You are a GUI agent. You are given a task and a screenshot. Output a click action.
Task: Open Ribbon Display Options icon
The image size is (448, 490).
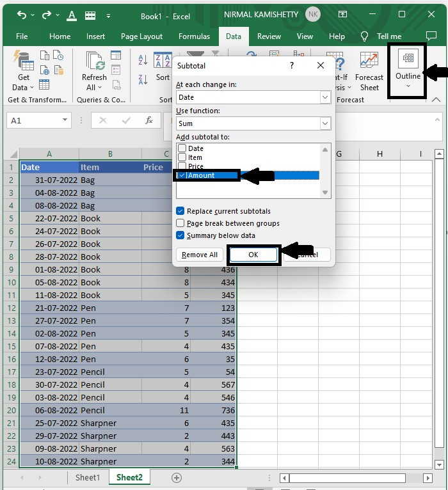(342, 14)
